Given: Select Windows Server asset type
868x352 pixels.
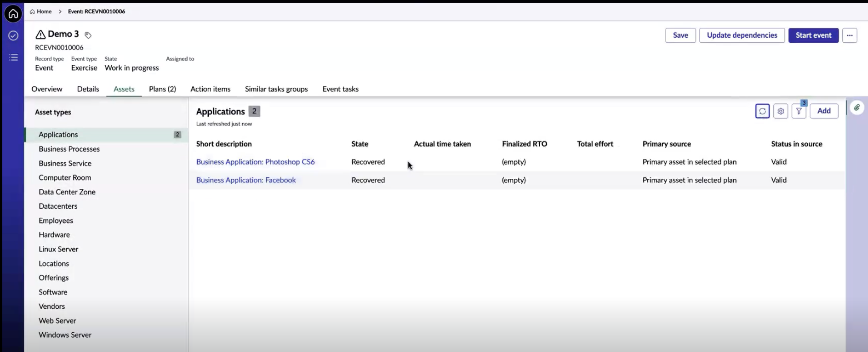Looking at the screenshot, I should coord(107,335).
